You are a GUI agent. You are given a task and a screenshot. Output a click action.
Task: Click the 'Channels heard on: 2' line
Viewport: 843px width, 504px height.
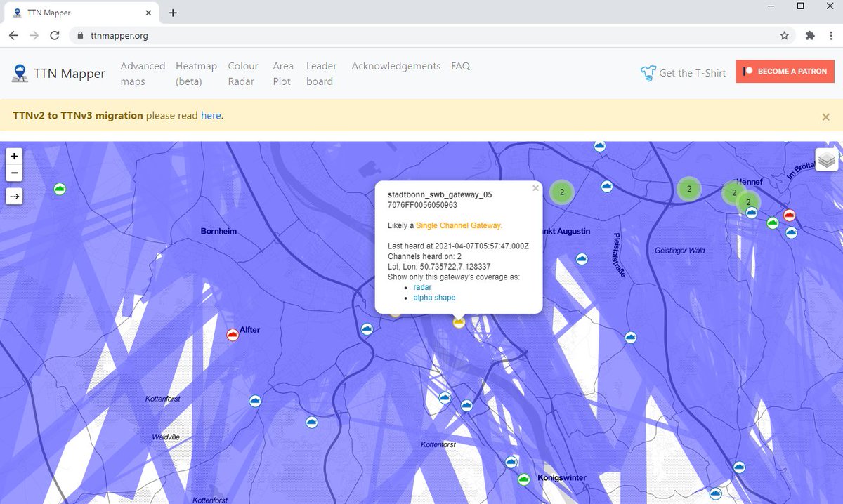424,256
